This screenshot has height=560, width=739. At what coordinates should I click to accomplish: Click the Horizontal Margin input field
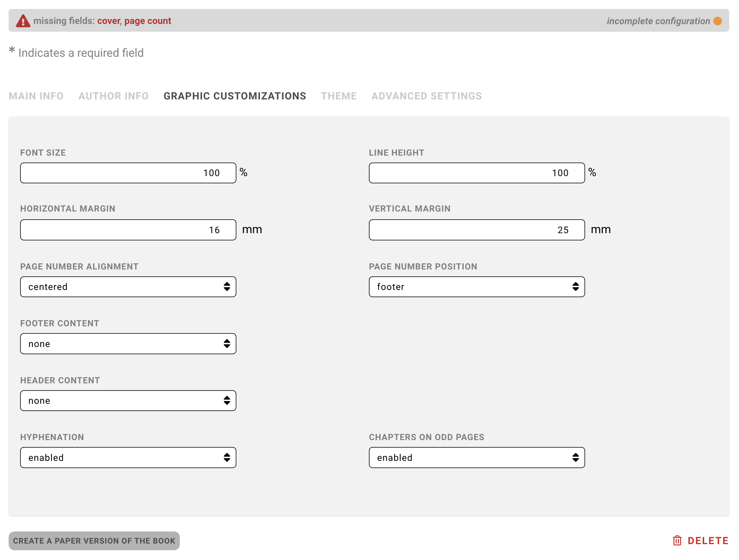click(x=128, y=229)
